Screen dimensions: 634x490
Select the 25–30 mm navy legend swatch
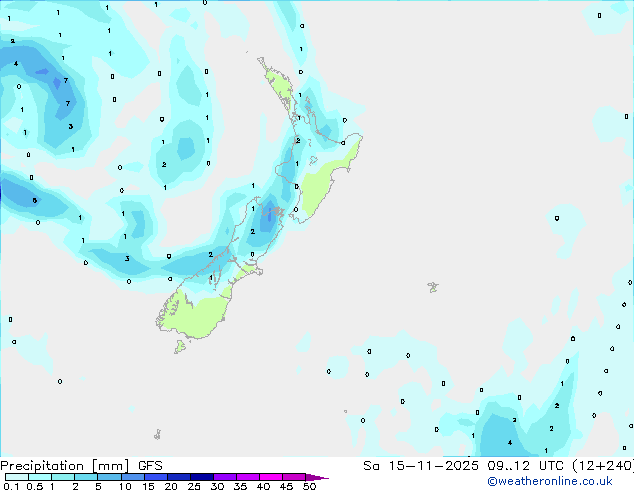tap(201, 477)
